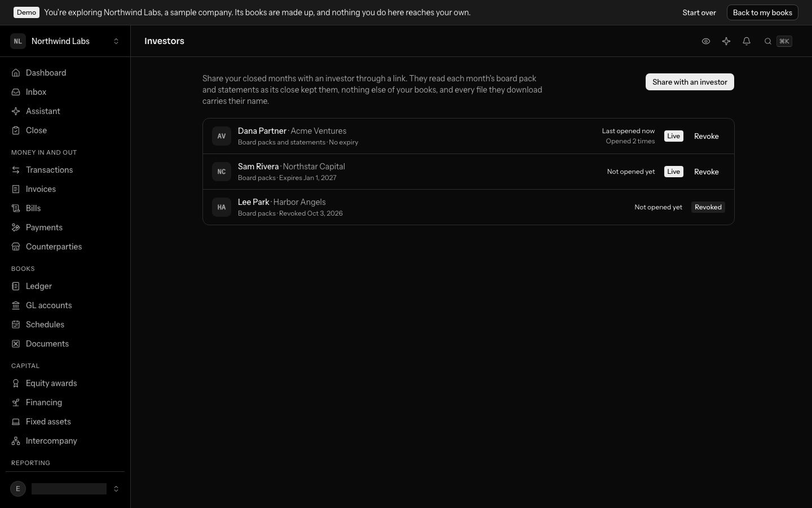Click the GL accounts bank icon
The width and height of the screenshot is (812, 508).
click(x=16, y=305)
